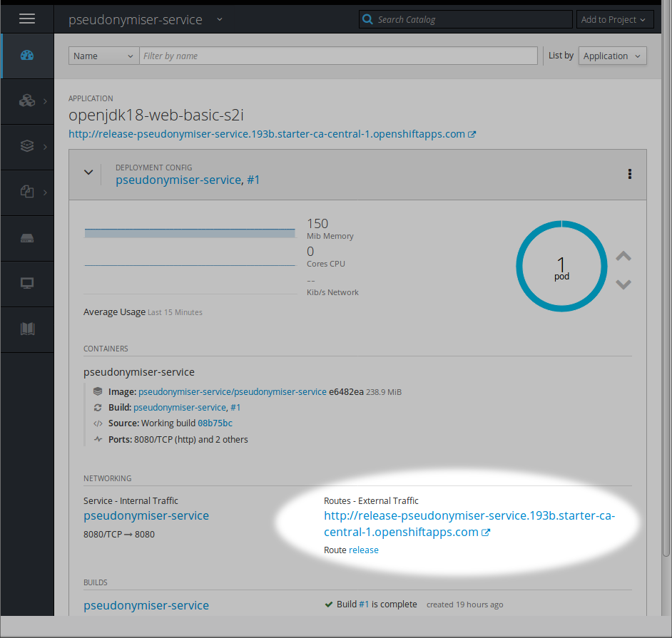Open the Applications cubes sidebar icon
This screenshot has width=672, height=638.
(27, 101)
